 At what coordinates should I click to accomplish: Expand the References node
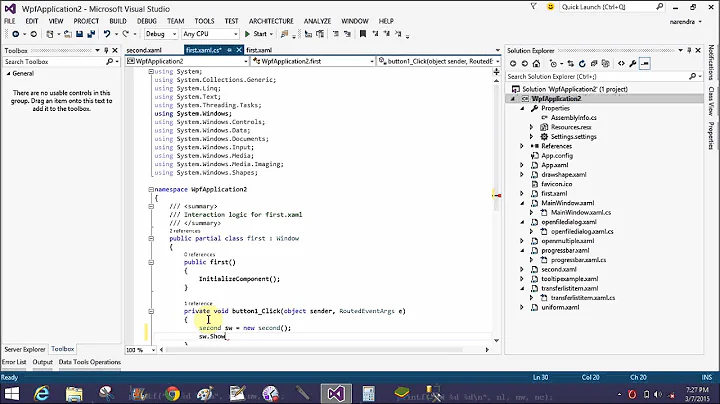(522, 146)
